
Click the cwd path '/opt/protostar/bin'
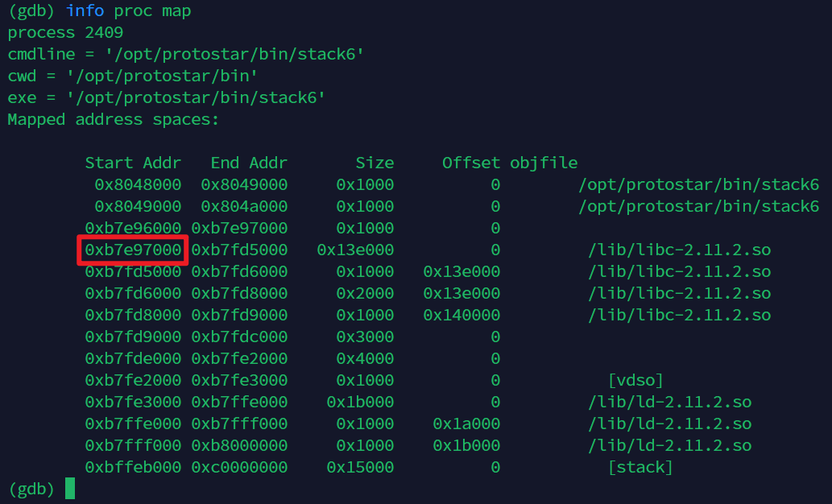162,76
